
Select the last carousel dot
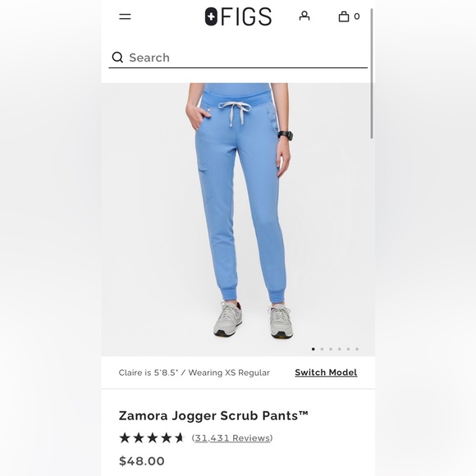357,349
